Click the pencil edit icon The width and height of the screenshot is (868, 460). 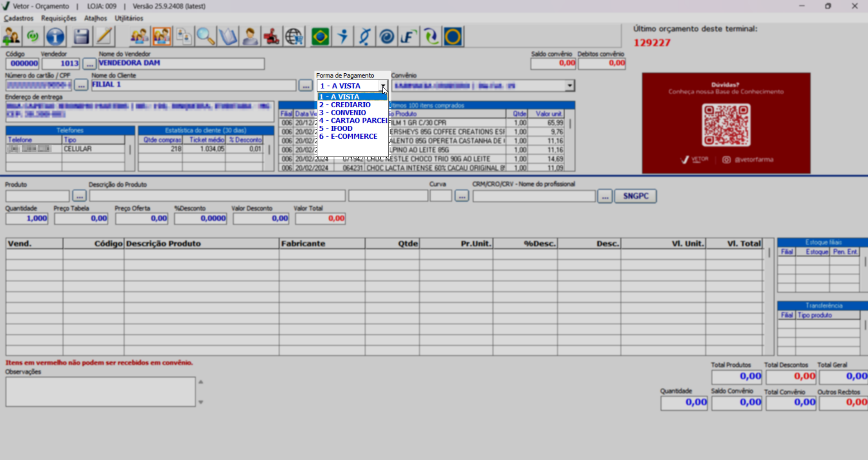[104, 37]
